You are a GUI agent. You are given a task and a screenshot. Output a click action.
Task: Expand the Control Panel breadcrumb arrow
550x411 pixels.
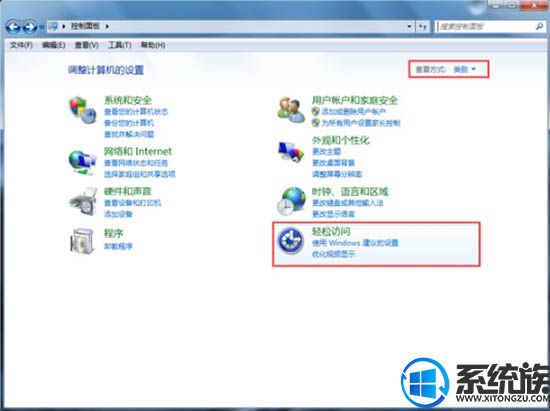coord(107,26)
